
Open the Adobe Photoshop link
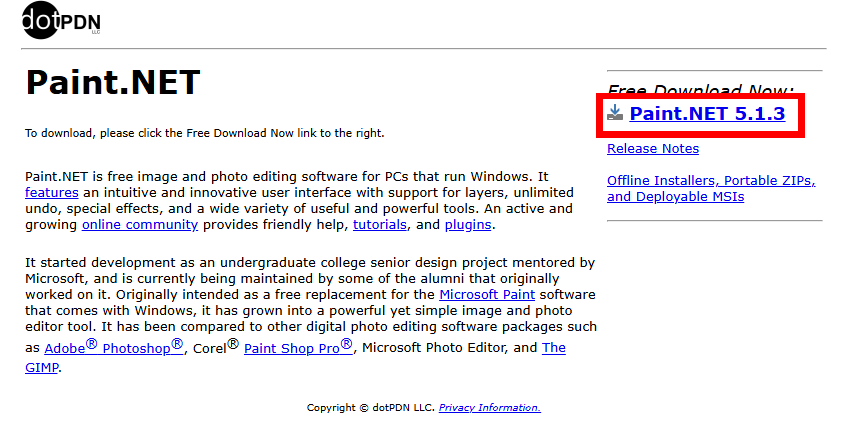coord(114,347)
